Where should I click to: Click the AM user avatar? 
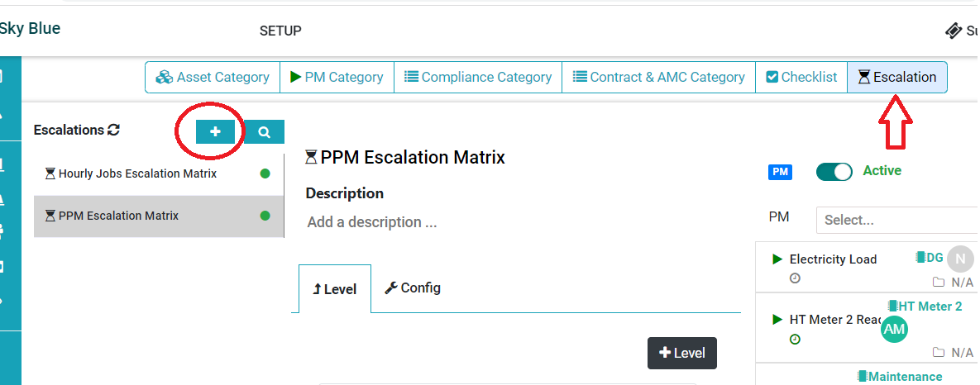coord(895,330)
